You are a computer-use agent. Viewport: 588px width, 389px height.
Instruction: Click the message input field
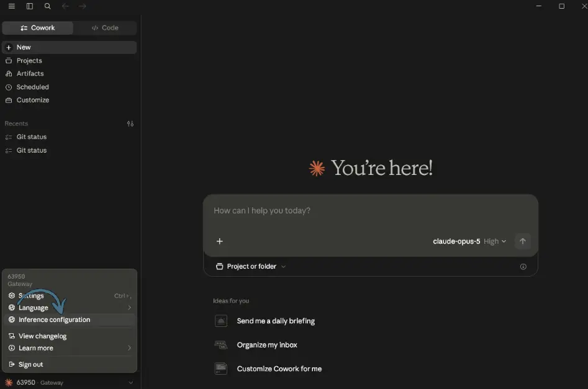[370, 210]
